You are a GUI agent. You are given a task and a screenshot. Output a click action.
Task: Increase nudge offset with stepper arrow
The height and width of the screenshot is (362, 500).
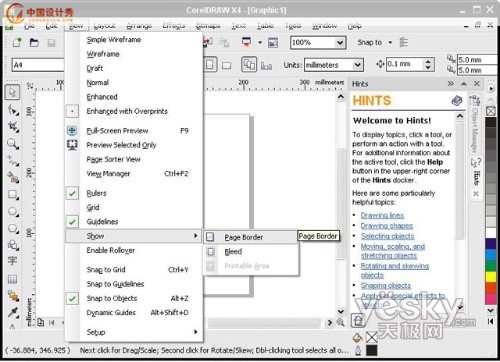pyautogui.click(x=428, y=61)
